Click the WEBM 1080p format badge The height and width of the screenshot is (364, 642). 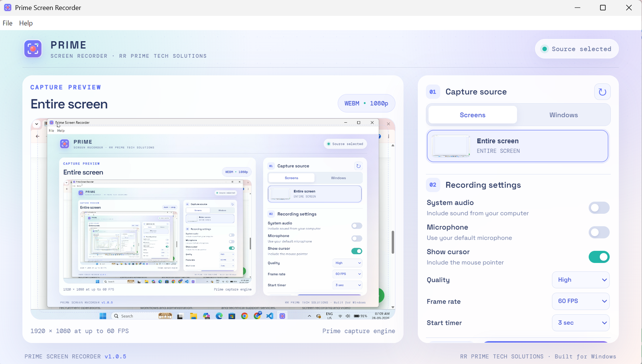coord(366,103)
